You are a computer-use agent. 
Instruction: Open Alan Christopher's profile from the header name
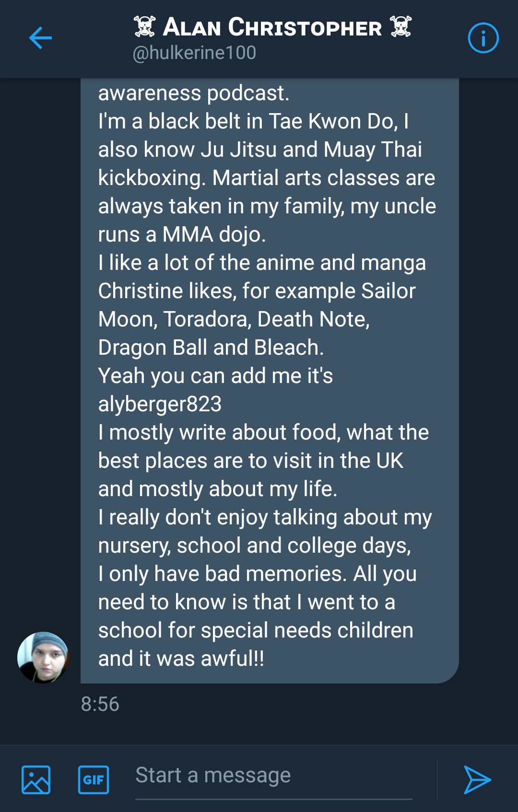(272, 27)
